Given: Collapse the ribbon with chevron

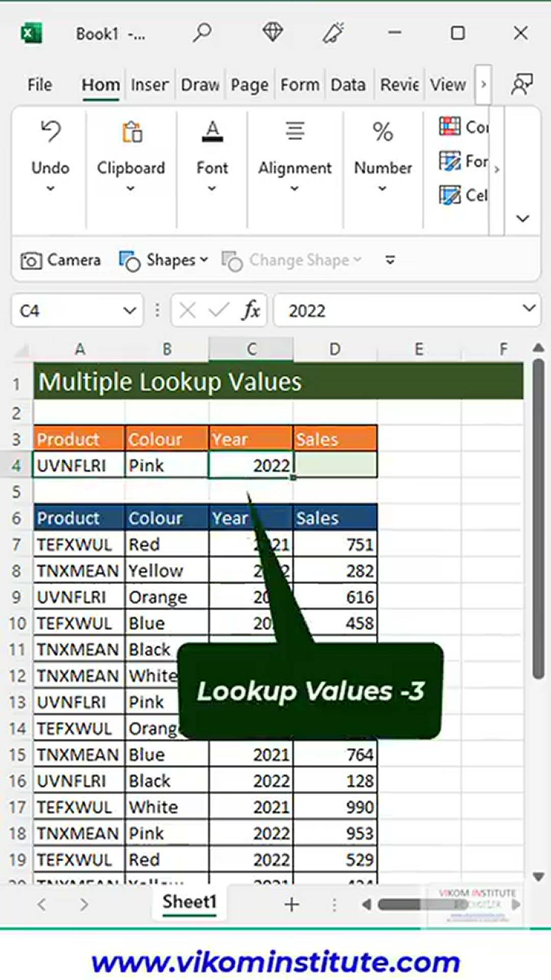Looking at the screenshot, I should point(522,218).
